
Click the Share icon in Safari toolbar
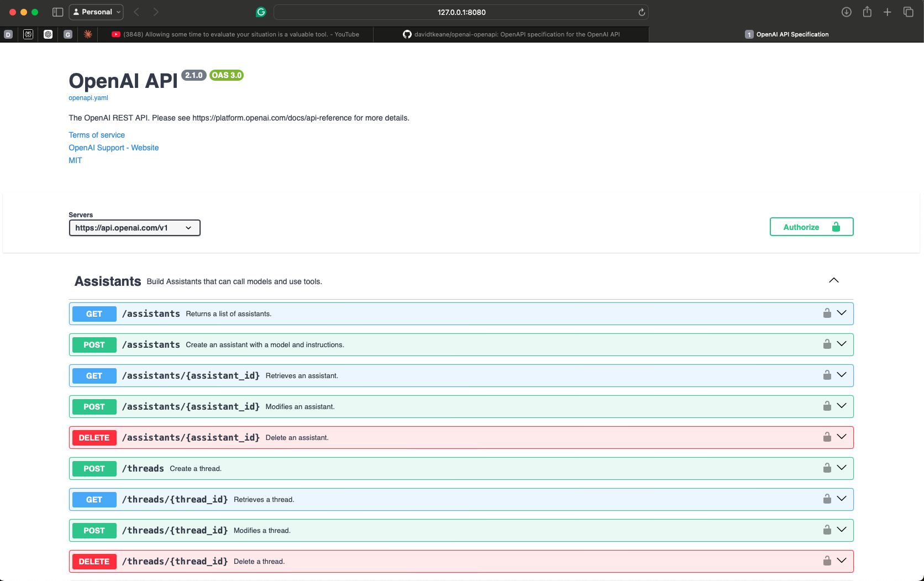pyautogui.click(x=867, y=12)
